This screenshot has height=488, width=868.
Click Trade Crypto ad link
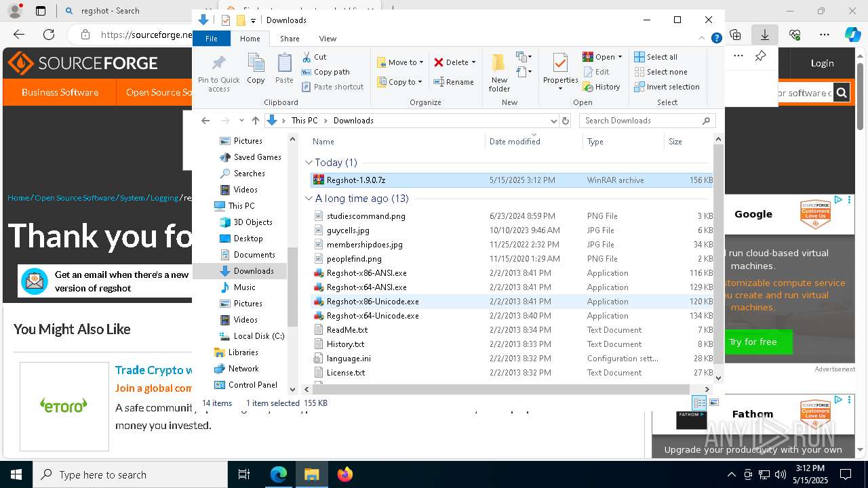[154, 370]
